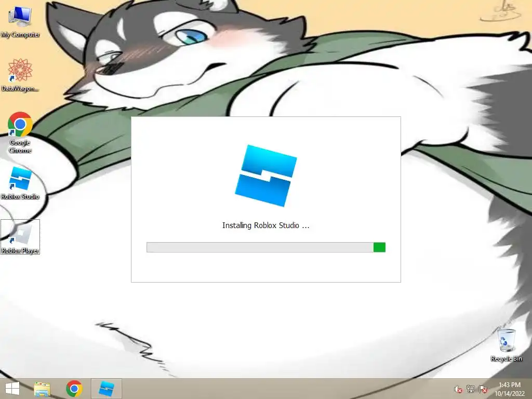532x399 pixels.
Task: Open the My Computer desktop icon
Action: 20,22
